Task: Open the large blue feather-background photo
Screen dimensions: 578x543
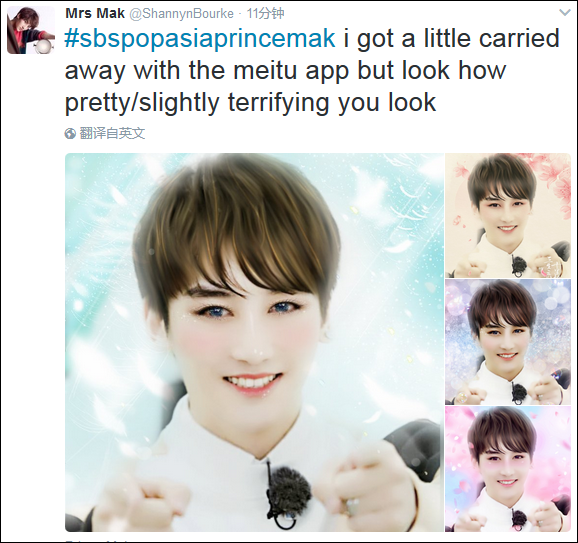Action: [254, 342]
